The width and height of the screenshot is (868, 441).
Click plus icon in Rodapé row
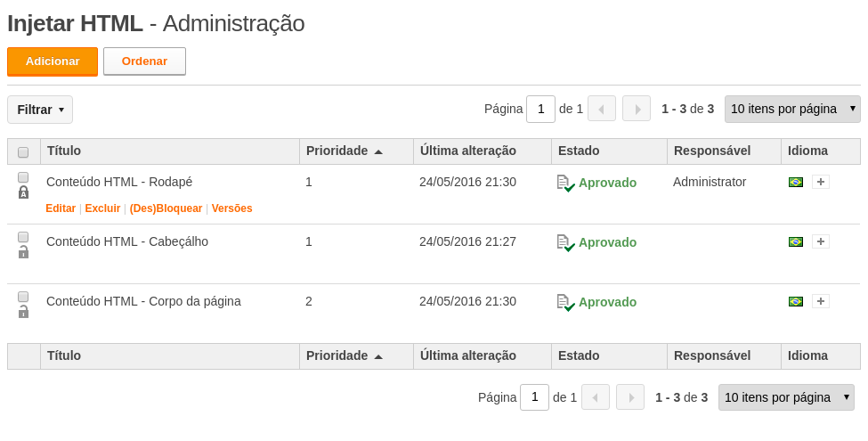coord(821,182)
